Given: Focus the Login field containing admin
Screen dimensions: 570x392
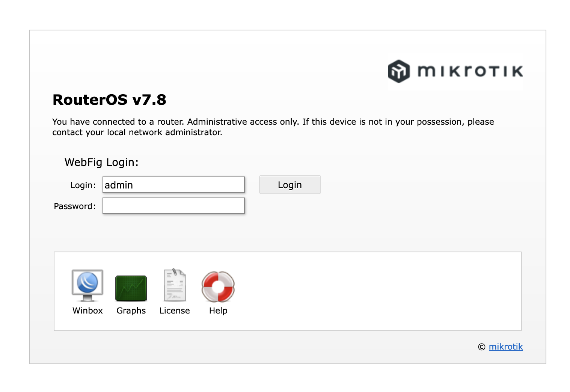Looking at the screenshot, I should 173,185.
